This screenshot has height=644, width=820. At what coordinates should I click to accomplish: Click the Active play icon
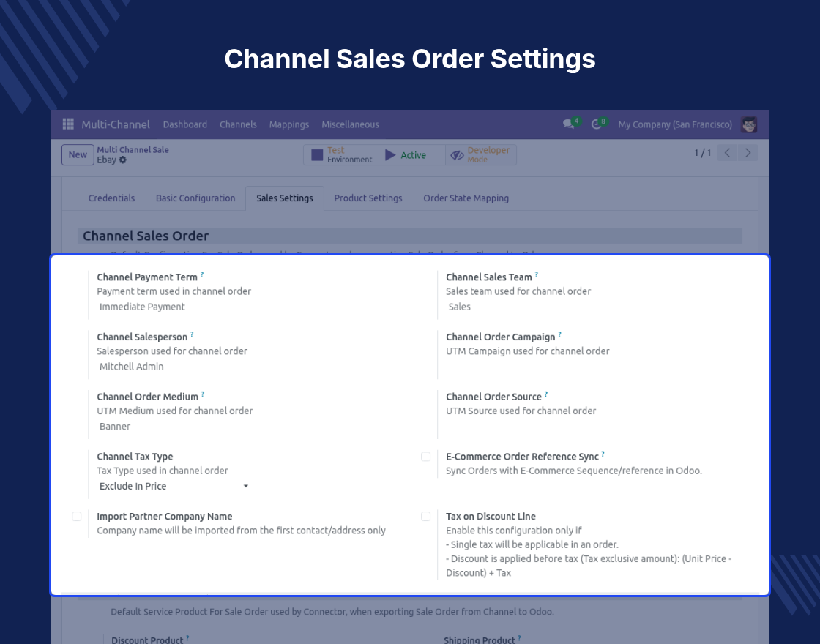coord(390,154)
